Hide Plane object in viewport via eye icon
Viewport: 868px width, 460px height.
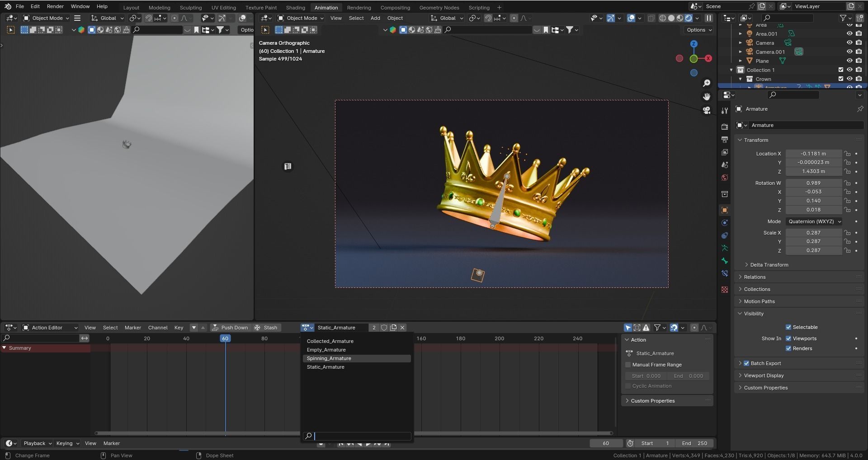click(x=849, y=61)
